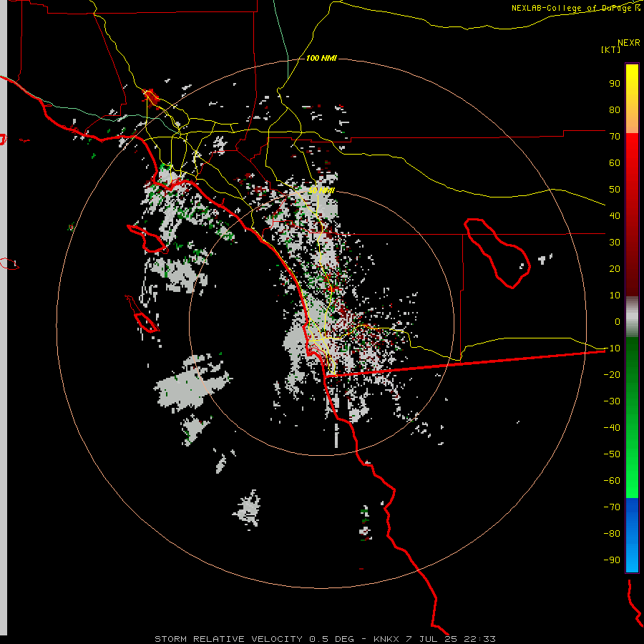Viewport: 644px width, 644px height.
Task: Click the 0 knot label on velocity scale
Action: pyautogui.click(x=618, y=321)
